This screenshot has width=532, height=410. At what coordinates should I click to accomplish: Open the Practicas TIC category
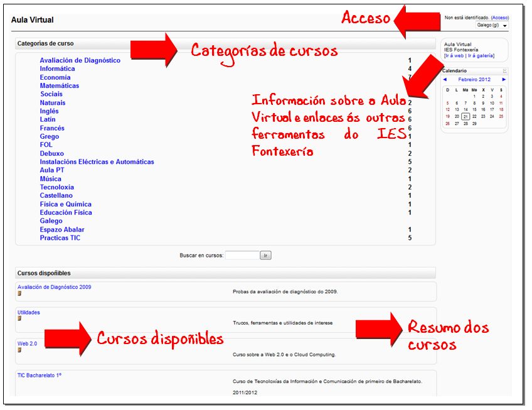[x=60, y=238]
